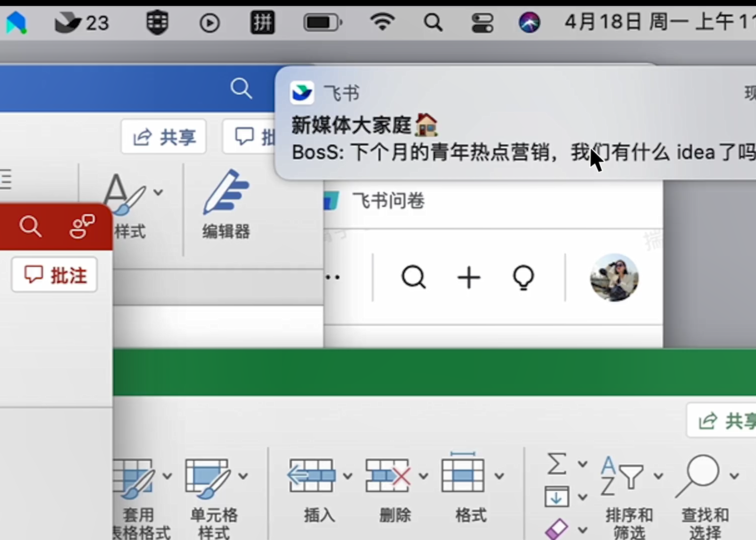Expand the AutoSum dropdown arrow in Excel
Screen dimensions: 756x540
click(x=582, y=464)
